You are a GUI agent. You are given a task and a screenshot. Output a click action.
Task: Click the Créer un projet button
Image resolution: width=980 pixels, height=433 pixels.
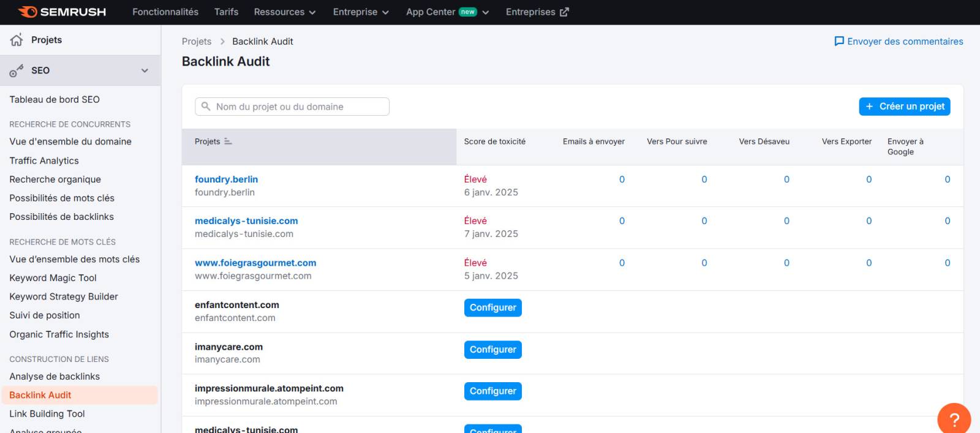pos(905,107)
